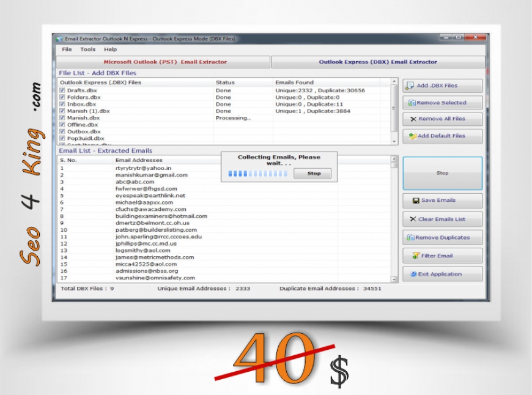Viewport: 532px width, 395px height.
Task: Toggle the Offline.dbx checkbox
Action: (x=62, y=125)
